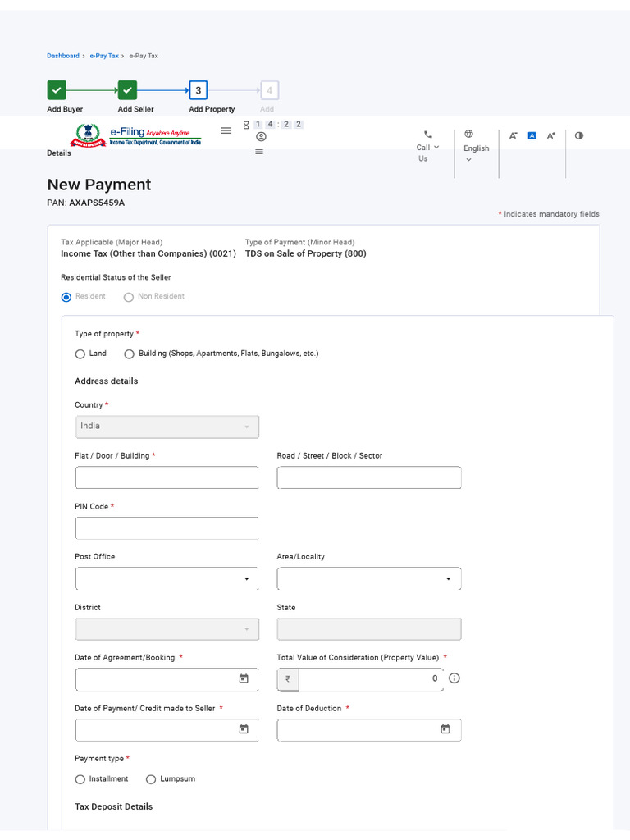630x840 pixels.
Task: Go to Add Seller step
Action: [x=127, y=90]
